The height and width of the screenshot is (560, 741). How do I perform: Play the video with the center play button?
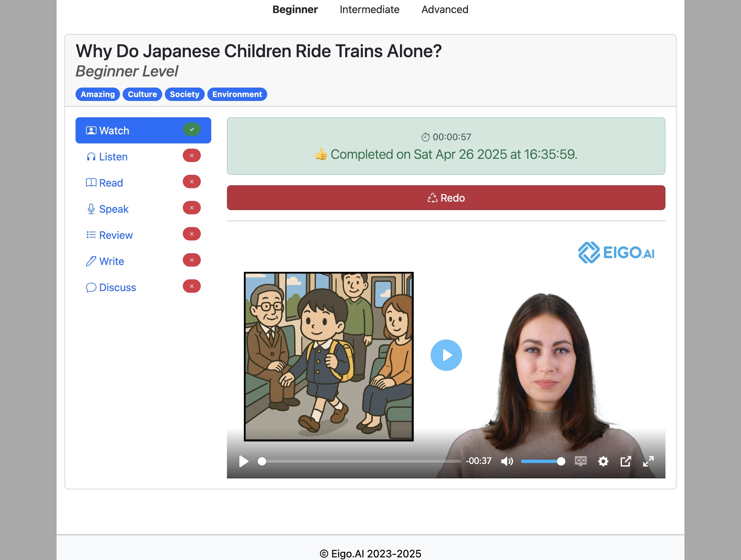coord(446,355)
